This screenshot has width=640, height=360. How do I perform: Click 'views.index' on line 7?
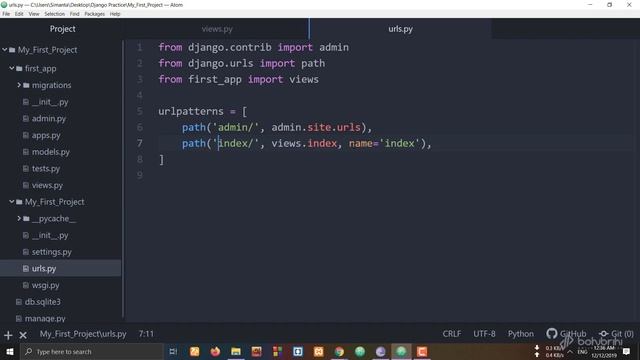point(304,143)
